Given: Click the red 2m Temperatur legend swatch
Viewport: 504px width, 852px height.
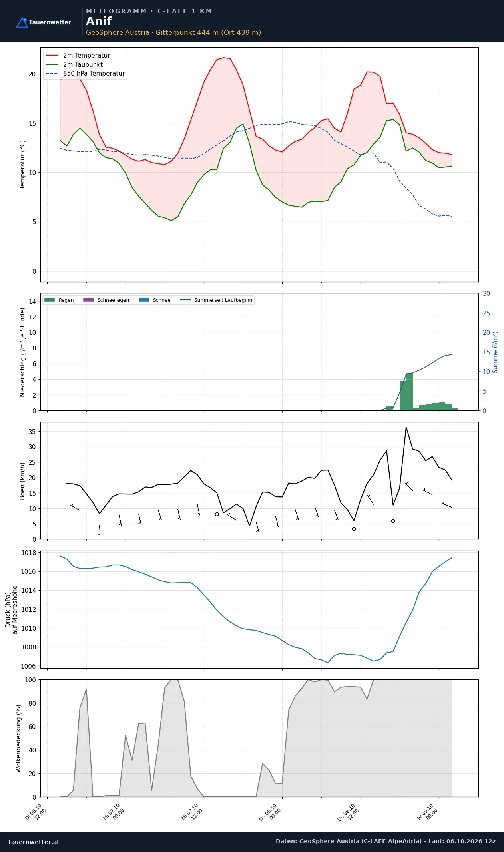Looking at the screenshot, I should (52, 56).
